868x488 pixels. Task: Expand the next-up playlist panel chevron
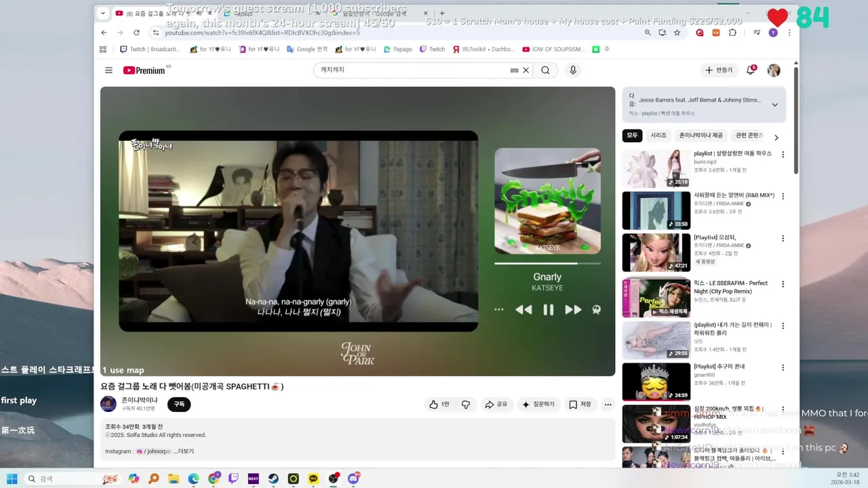tap(774, 105)
